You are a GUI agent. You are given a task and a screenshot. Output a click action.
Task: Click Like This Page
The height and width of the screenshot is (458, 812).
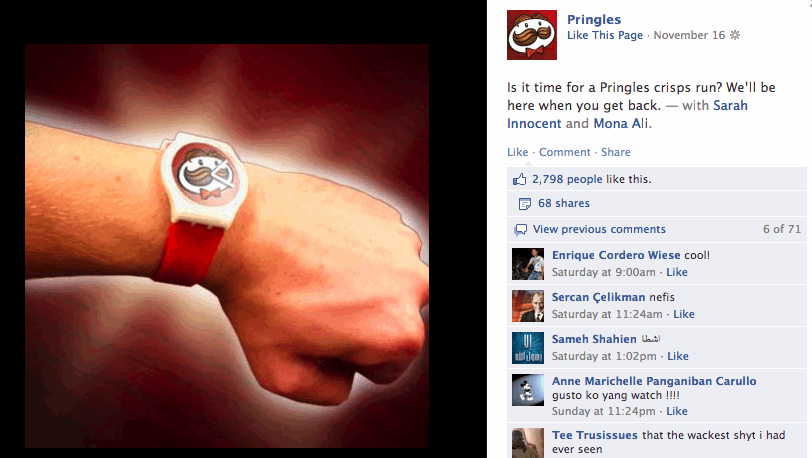point(604,35)
